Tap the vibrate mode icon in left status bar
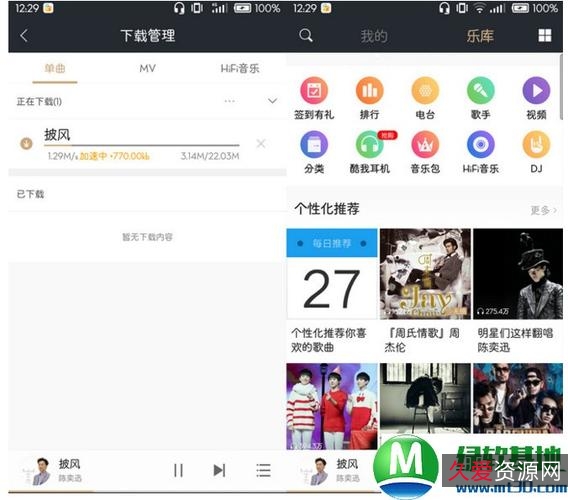Viewport: 568px width, 500px height. pos(197,8)
